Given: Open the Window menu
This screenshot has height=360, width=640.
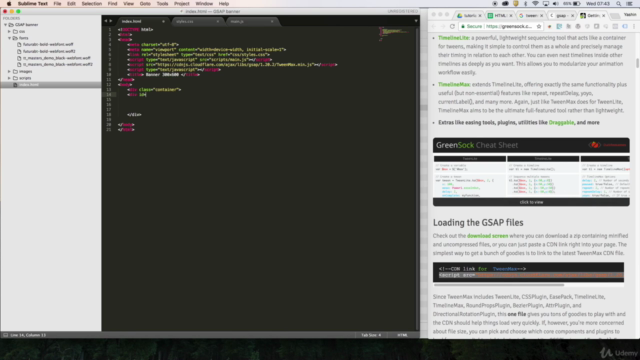Looking at the screenshot, I should click(204, 4).
